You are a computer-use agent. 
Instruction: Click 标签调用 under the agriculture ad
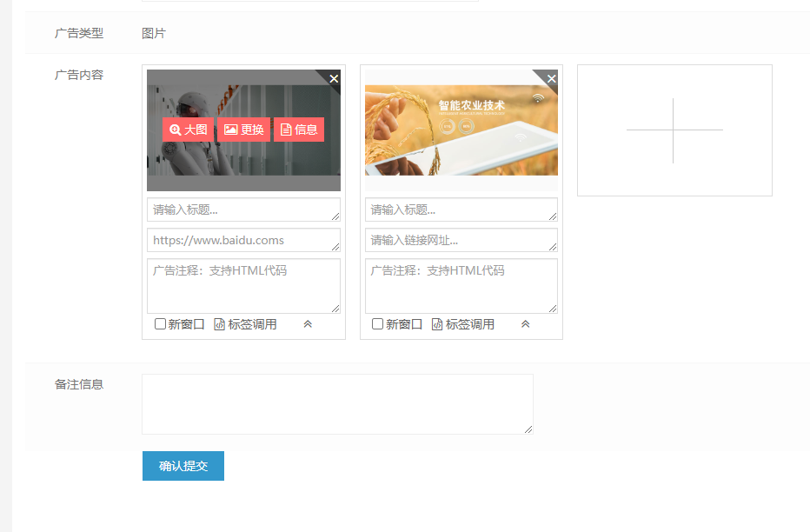pos(463,324)
